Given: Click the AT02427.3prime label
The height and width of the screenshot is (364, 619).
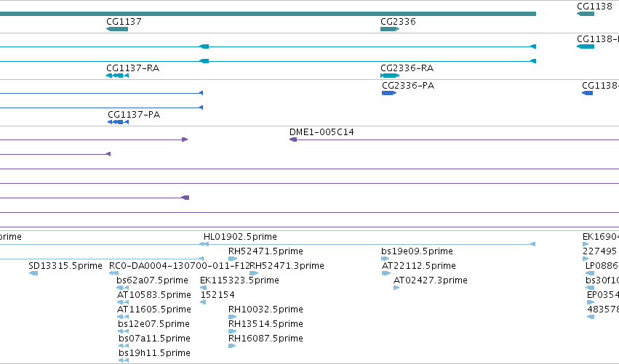Looking at the screenshot, I should (x=431, y=280).
